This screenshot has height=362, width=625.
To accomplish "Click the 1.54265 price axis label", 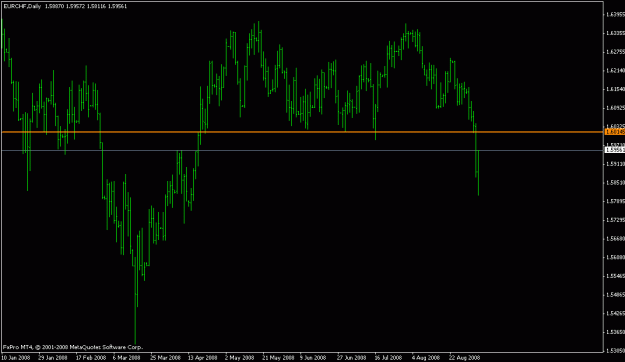I will (615, 313).
